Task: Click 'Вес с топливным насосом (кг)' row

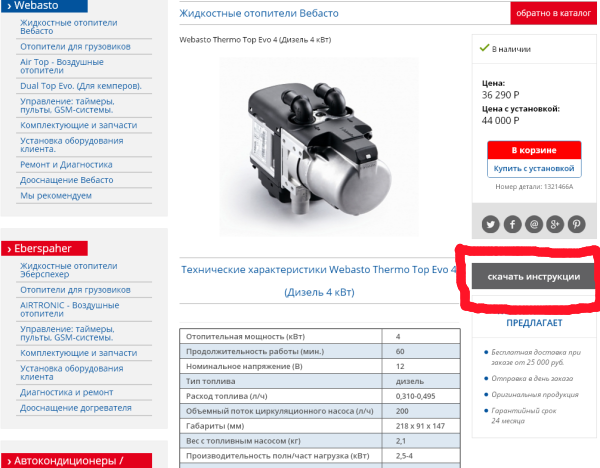Action: click(x=320, y=441)
